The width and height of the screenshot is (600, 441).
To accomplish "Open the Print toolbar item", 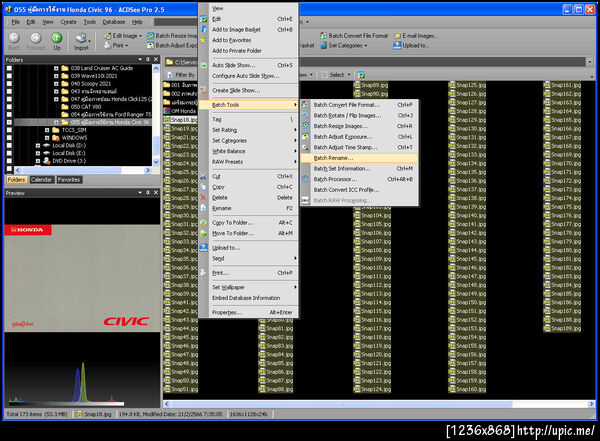I will pos(116,45).
